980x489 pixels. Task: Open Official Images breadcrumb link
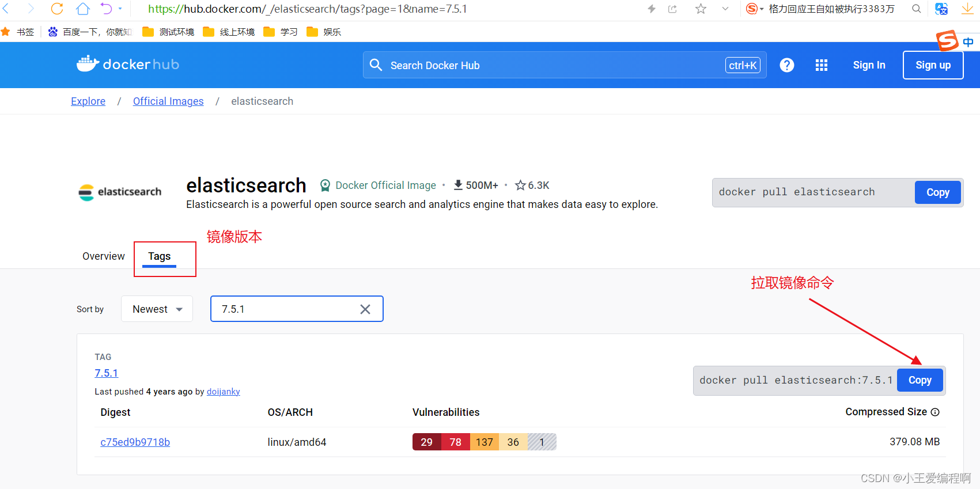(x=168, y=101)
